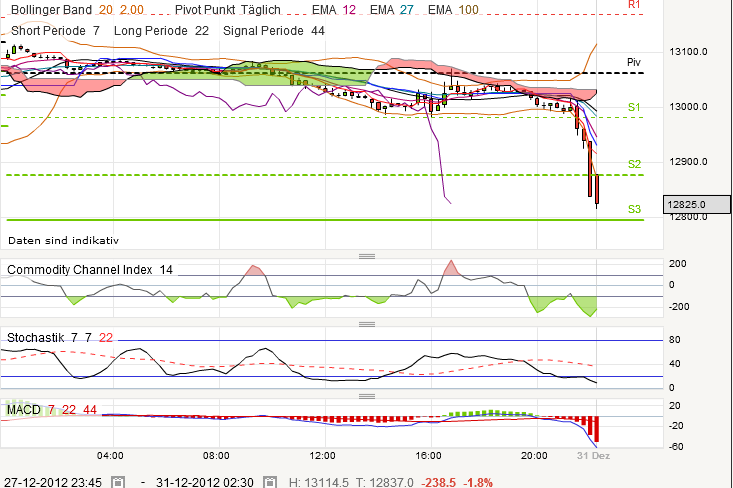Click the 20:00 time axis label
Image resolution: width=733 pixels, height=488 pixels.
tap(534, 456)
